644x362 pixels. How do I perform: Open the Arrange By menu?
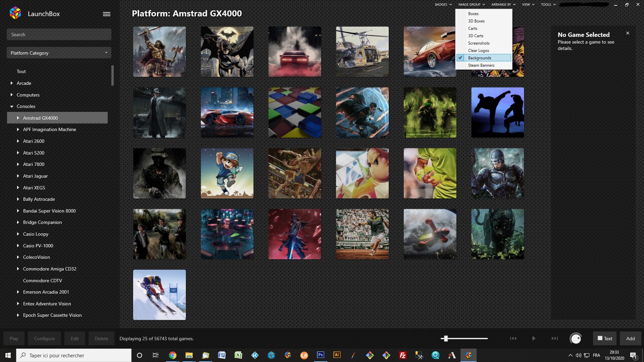503,5
